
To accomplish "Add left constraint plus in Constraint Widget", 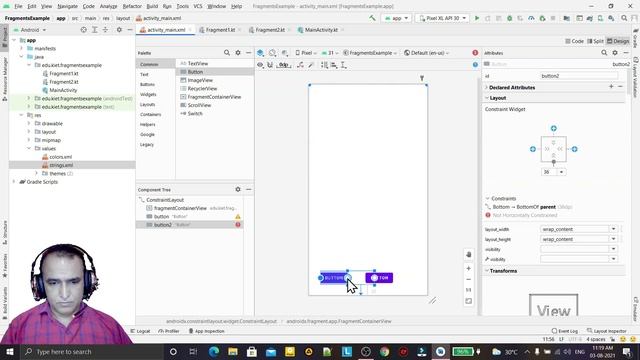I will coord(533,149).
